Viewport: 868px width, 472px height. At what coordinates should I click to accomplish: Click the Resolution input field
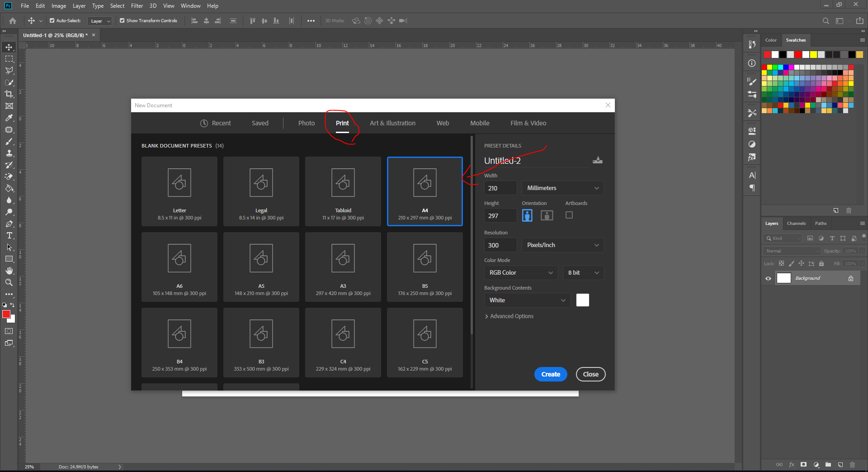[500, 245]
